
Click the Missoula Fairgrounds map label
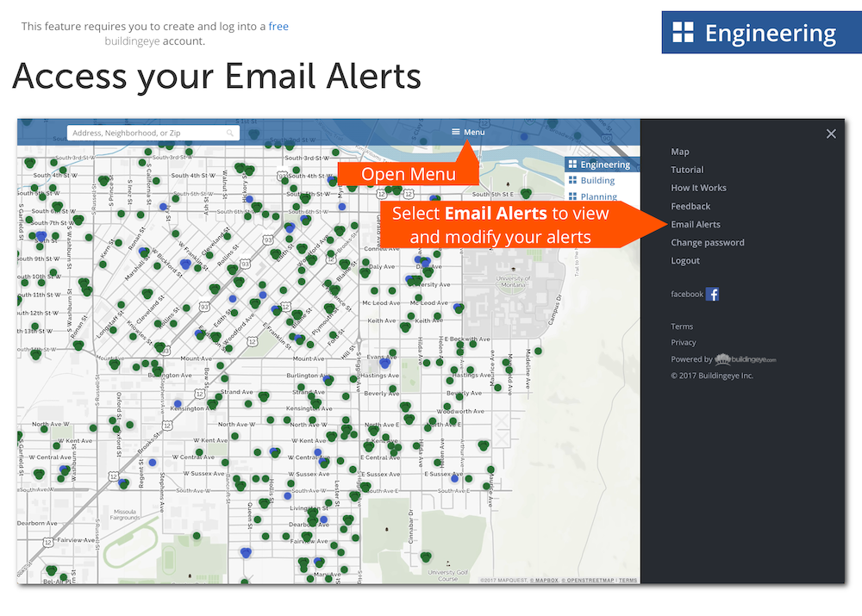(x=125, y=514)
